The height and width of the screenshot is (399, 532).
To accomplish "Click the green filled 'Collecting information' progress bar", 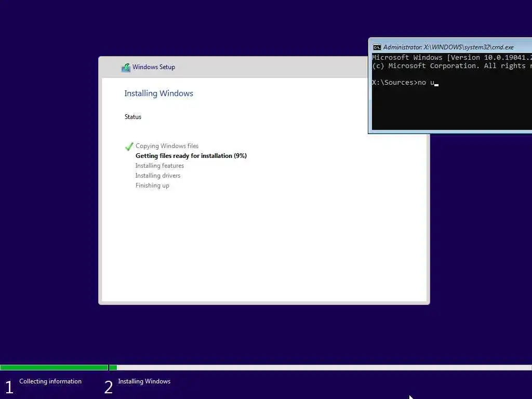I will click(54, 367).
